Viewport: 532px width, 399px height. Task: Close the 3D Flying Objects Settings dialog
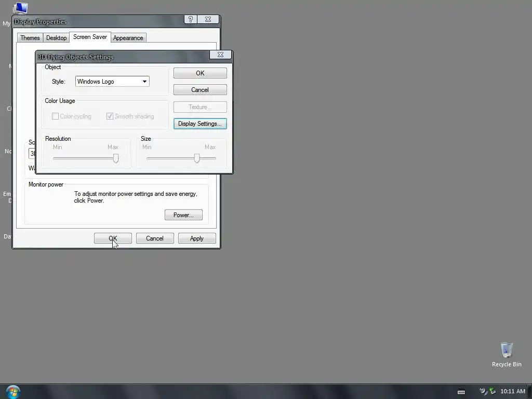pyautogui.click(x=220, y=54)
